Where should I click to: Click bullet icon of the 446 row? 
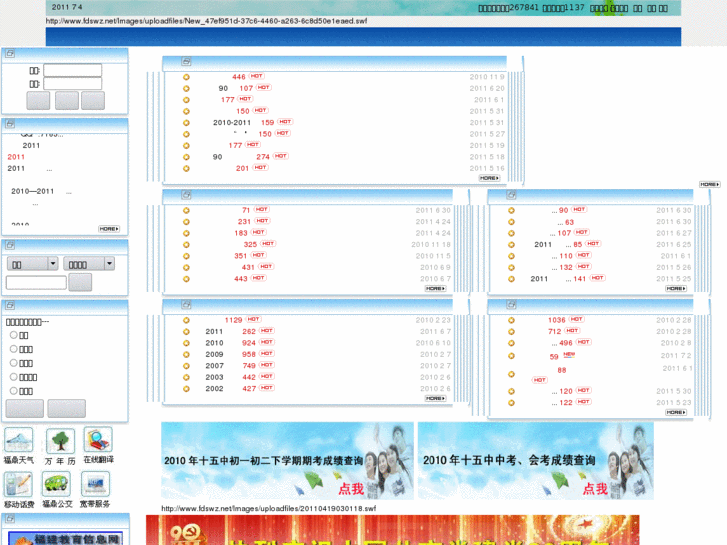(186, 77)
